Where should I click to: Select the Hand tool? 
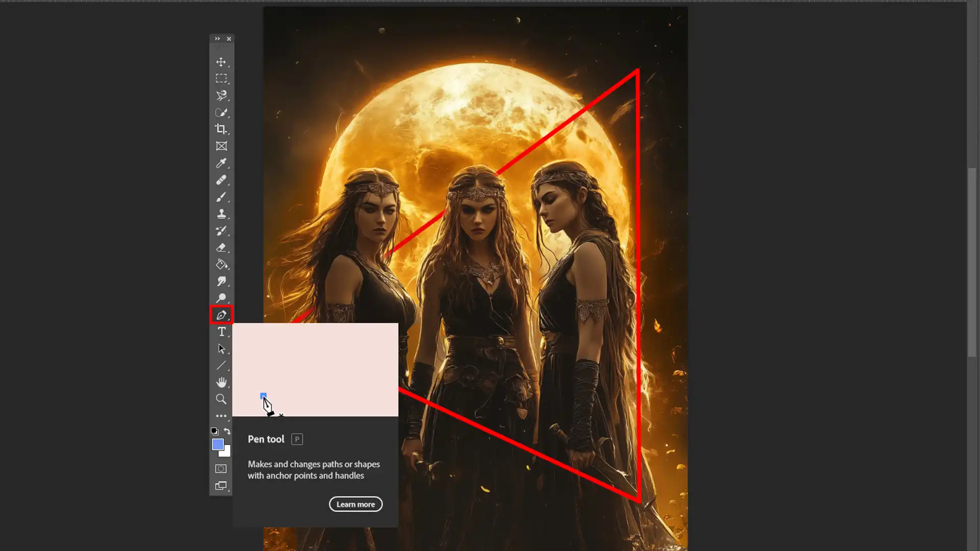221,382
